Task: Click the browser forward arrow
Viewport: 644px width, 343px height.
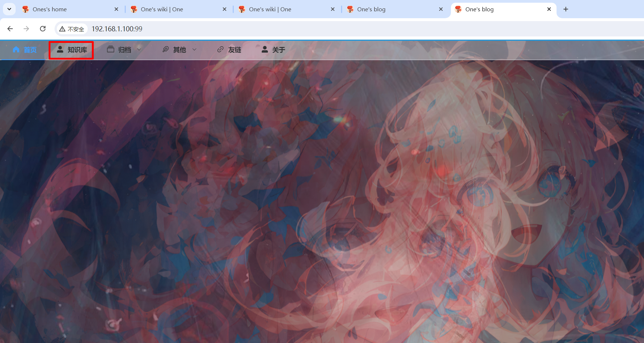Action: coord(26,29)
